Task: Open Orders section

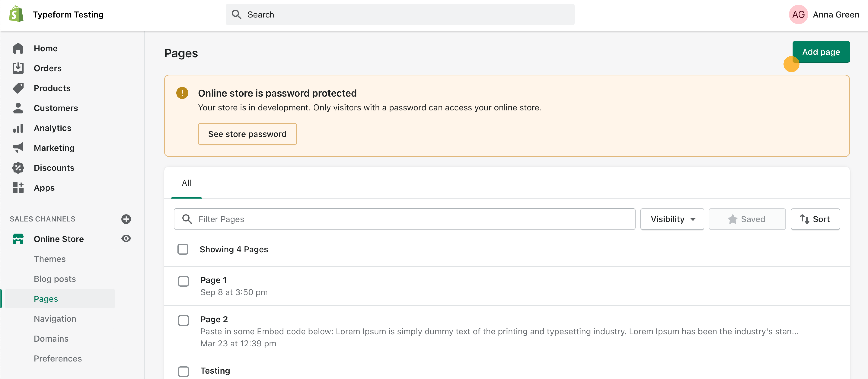Action: [x=48, y=68]
